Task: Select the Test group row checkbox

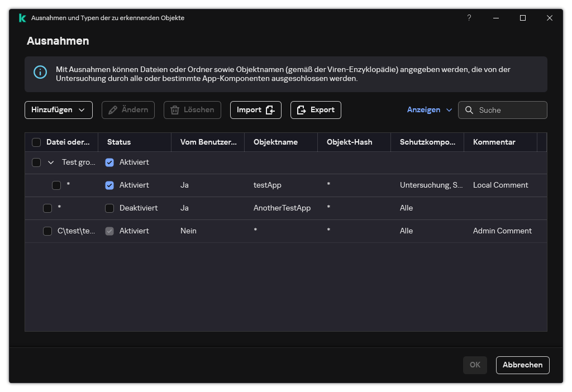Action: (36, 162)
